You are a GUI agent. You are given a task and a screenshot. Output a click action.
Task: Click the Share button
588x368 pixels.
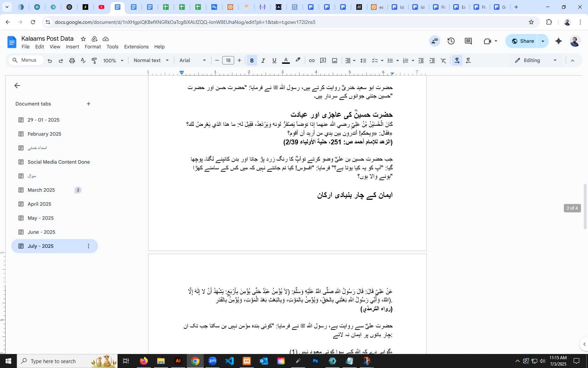click(x=522, y=41)
